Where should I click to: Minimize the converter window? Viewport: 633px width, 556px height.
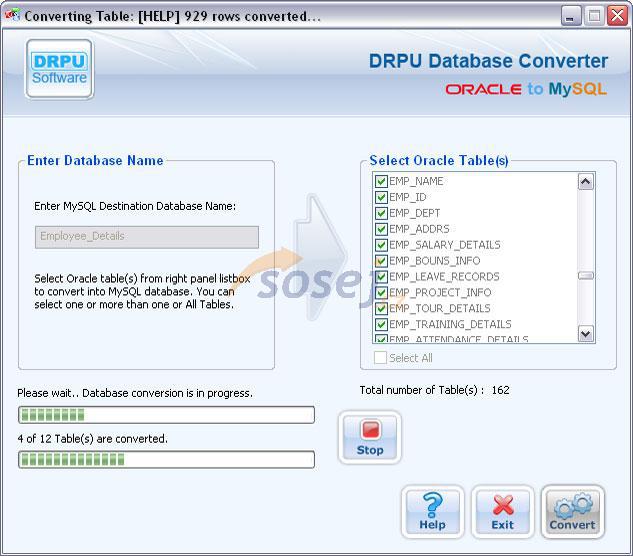pos(571,16)
